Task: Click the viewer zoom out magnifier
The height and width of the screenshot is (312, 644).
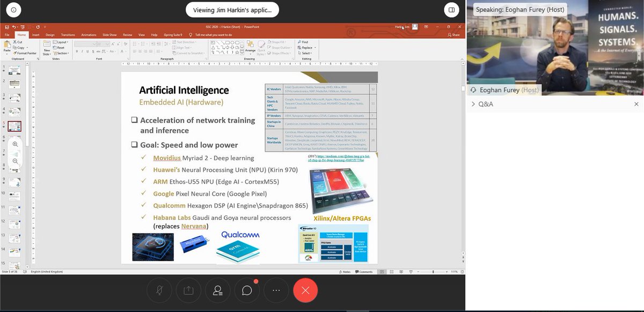Action: pos(16,161)
